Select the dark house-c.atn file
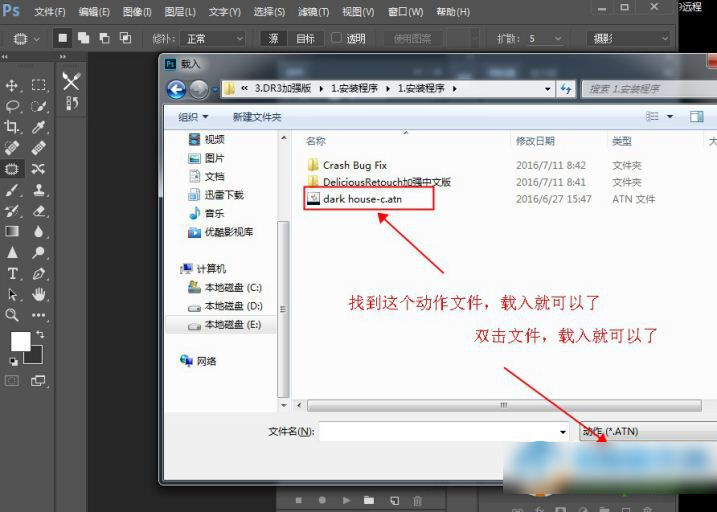The width and height of the screenshot is (717, 512). pos(362,199)
